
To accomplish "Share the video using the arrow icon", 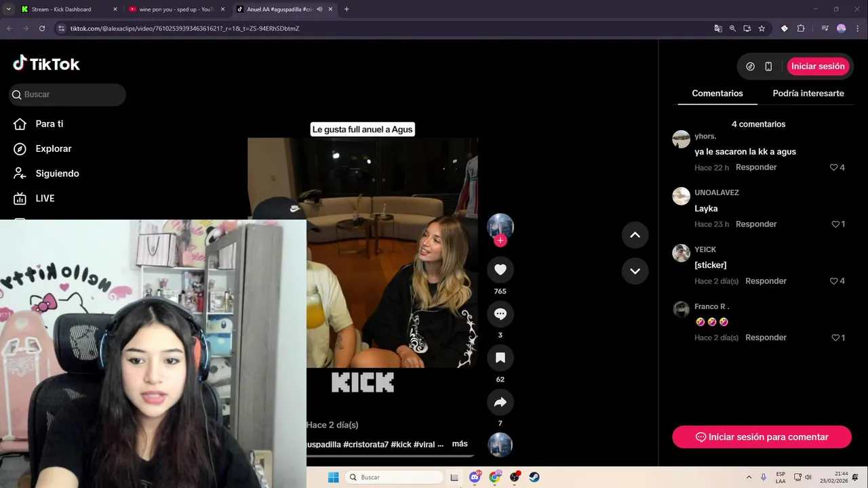I will [x=500, y=402].
